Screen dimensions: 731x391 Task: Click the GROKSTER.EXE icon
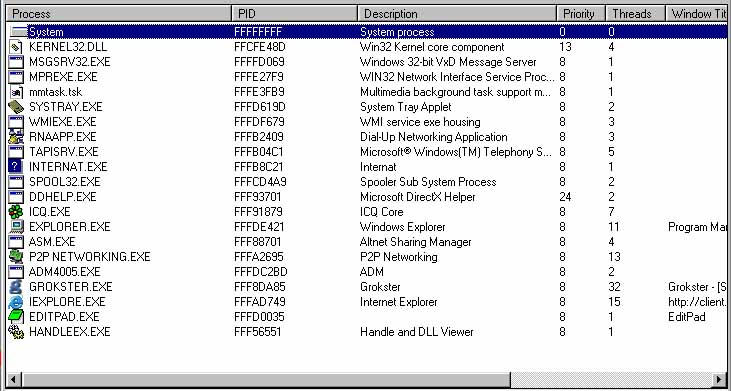[16, 286]
